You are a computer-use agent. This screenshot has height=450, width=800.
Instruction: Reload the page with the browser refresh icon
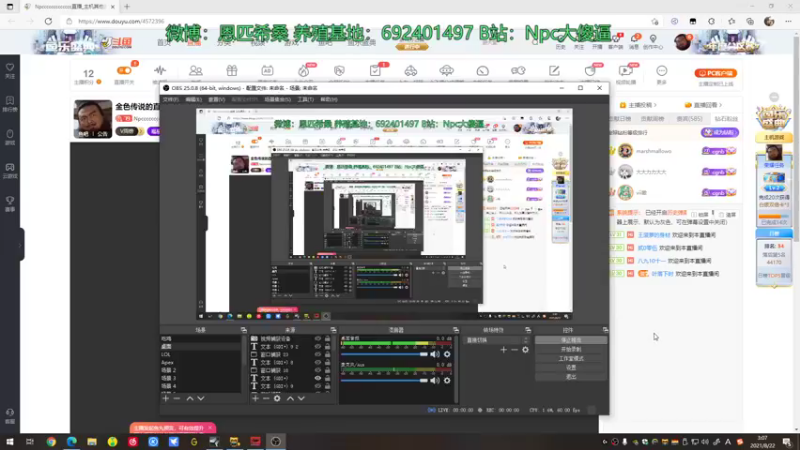48,21
